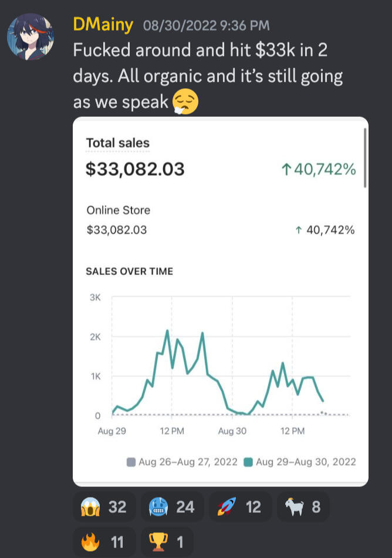This screenshot has width=392, height=558.
Task: Add a goat reaction
Action: [302, 507]
